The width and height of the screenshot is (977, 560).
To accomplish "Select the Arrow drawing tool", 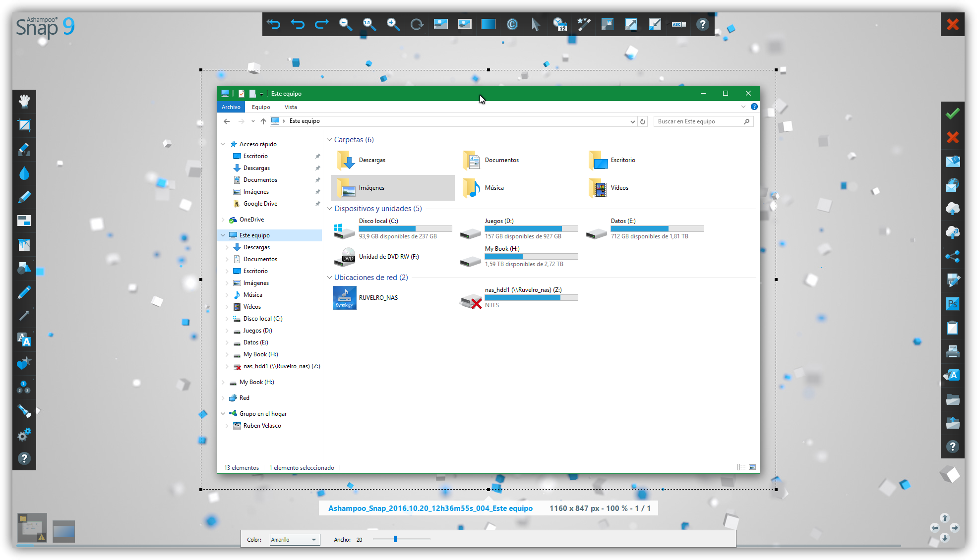I will (24, 315).
